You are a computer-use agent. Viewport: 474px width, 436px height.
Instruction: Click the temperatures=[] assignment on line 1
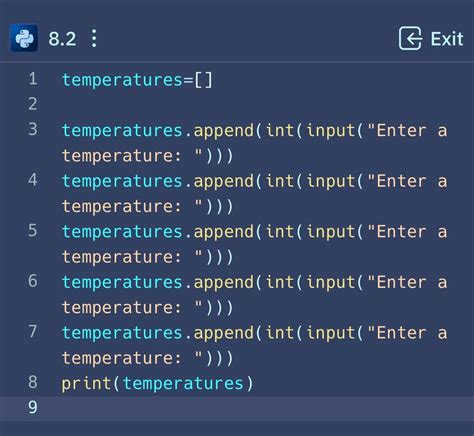(x=137, y=80)
